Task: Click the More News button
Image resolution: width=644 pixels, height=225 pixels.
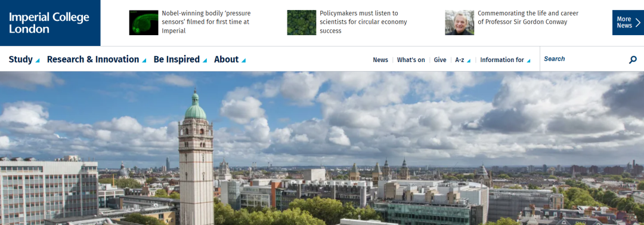Action: 628,23
